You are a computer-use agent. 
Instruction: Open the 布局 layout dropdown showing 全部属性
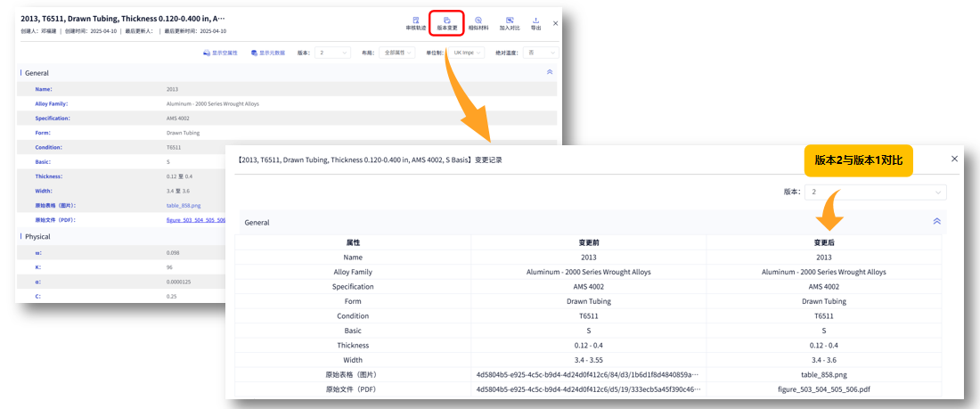[396, 53]
